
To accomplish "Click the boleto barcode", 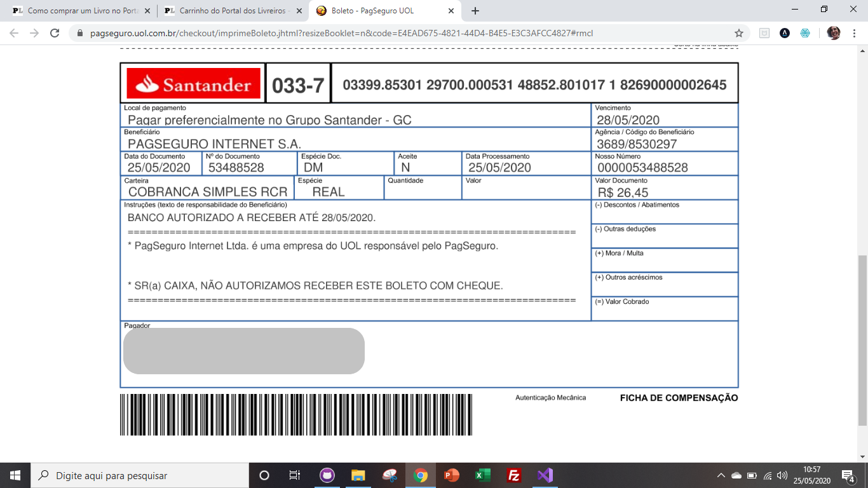I will click(296, 414).
